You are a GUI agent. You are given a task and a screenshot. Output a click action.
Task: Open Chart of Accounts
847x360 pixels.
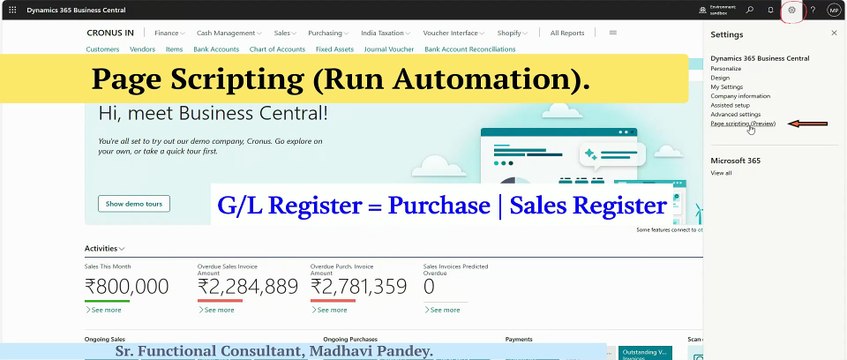[277, 49]
